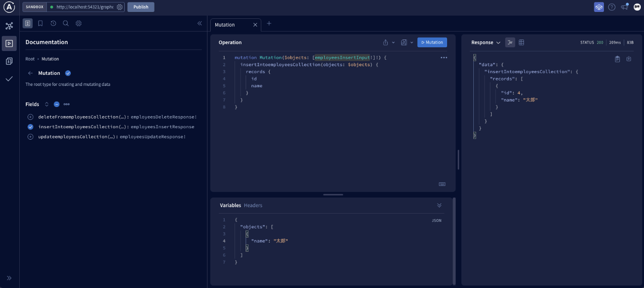
Task: Click the share operation icon
Action: pos(385,42)
